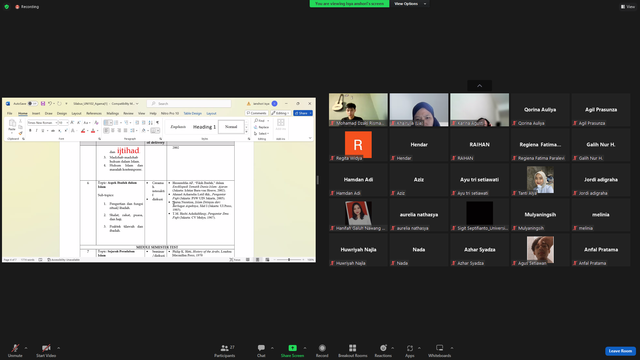Show paragraph marks pilcrow icon
This screenshot has height=360, width=640.
point(157,122)
